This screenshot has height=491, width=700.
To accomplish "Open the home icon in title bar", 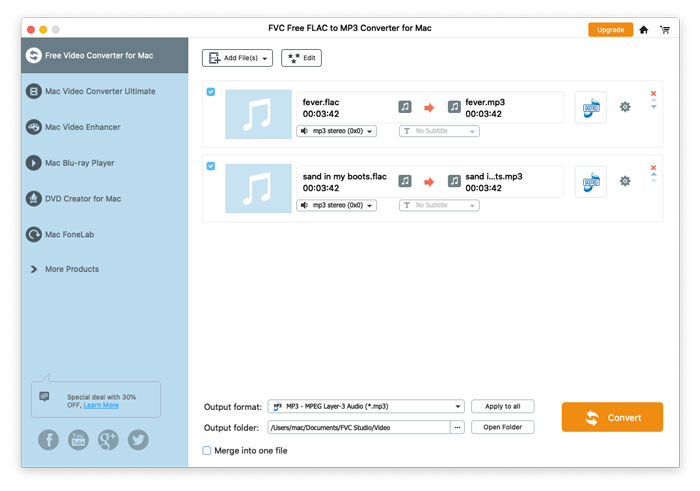I will coord(643,30).
